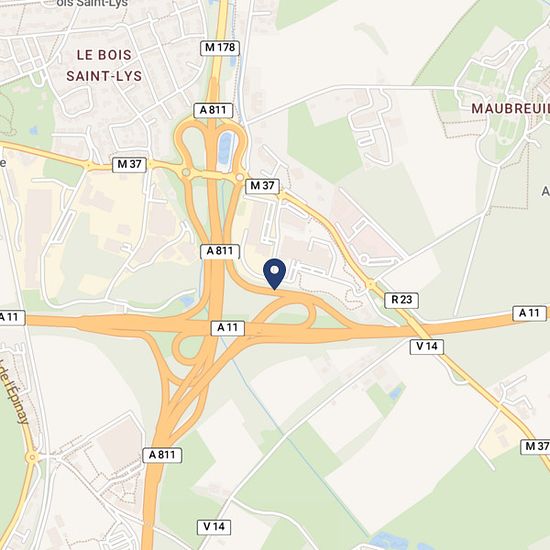Click the M 37 shield east of the roundabouts

pos(262,186)
